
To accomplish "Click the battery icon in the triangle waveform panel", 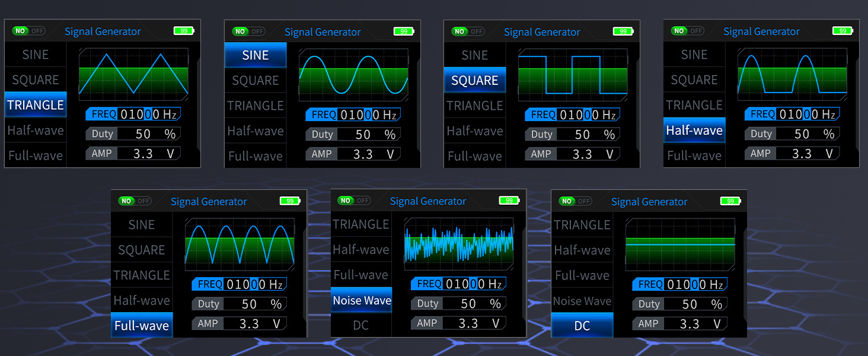I will tap(184, 31).
